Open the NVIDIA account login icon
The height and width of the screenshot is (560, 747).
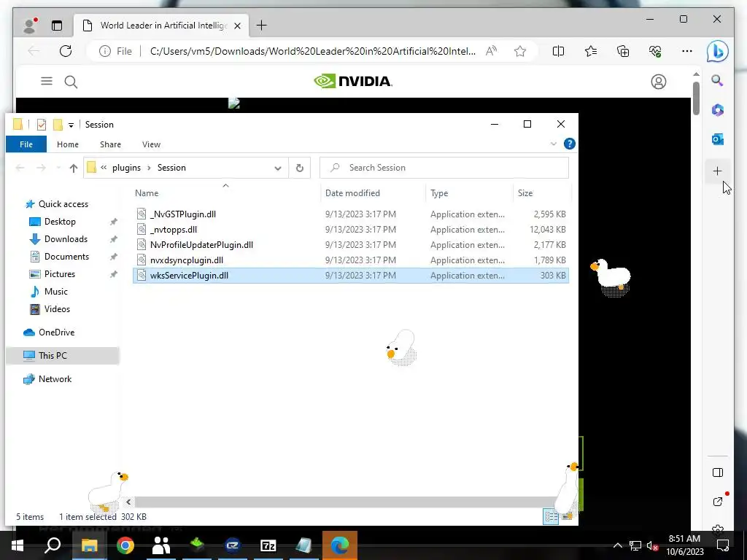pos(659,82)
